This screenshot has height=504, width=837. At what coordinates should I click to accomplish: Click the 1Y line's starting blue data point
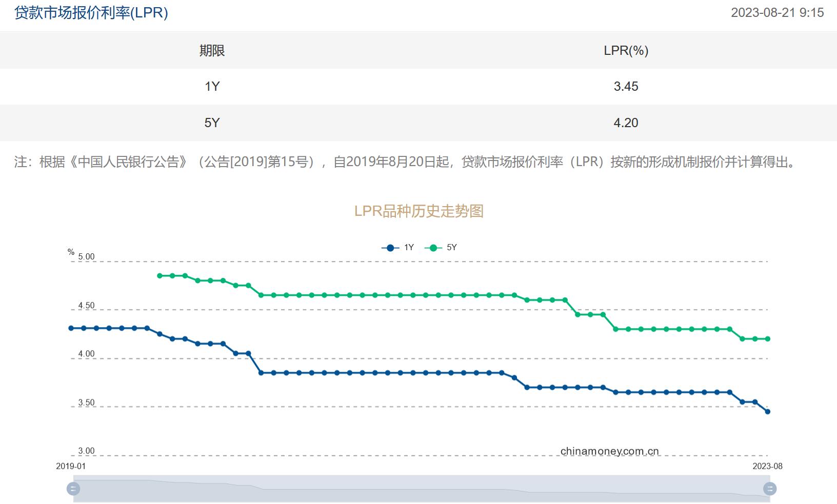71,327
